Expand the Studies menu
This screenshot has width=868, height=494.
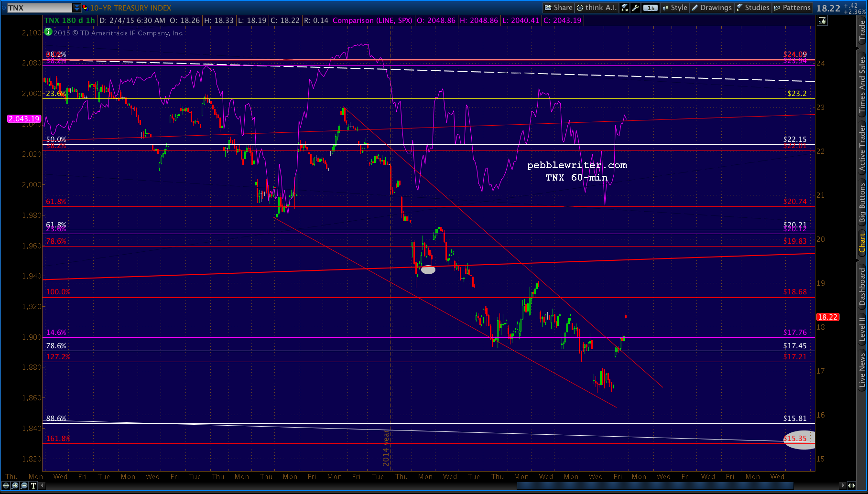pyautogui.click(x=753, y=8)
